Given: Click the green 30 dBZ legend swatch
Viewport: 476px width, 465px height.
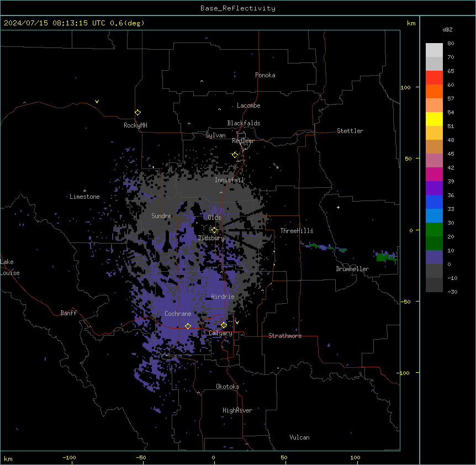Looking at the screenshot, I should 434,230.
